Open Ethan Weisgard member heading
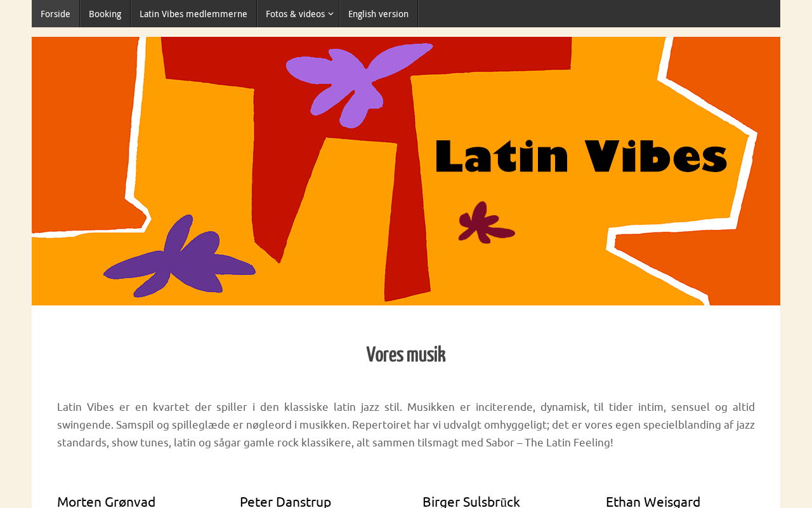 (x=653, y=501)
